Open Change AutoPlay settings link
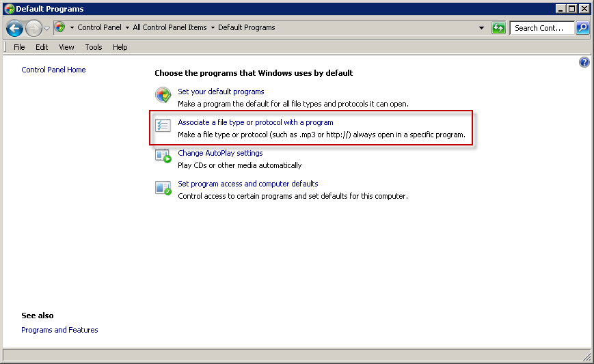 click(220, 153)
